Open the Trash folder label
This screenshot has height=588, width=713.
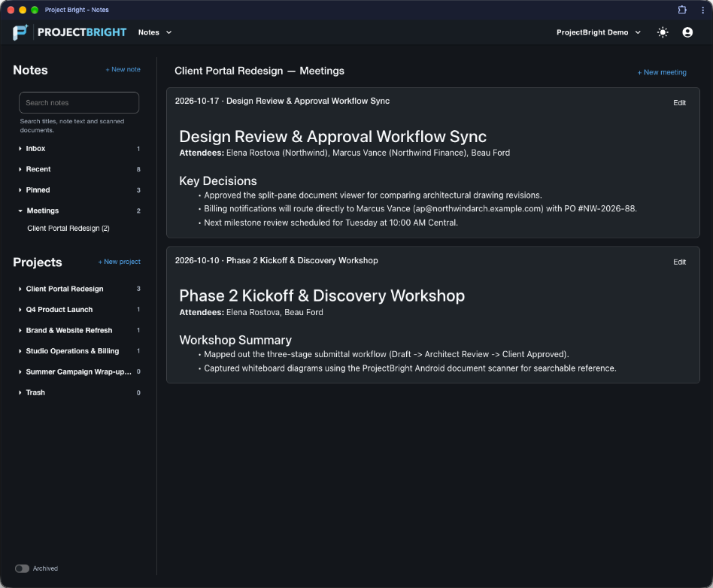pyautogui.click(x=35, y=393)
